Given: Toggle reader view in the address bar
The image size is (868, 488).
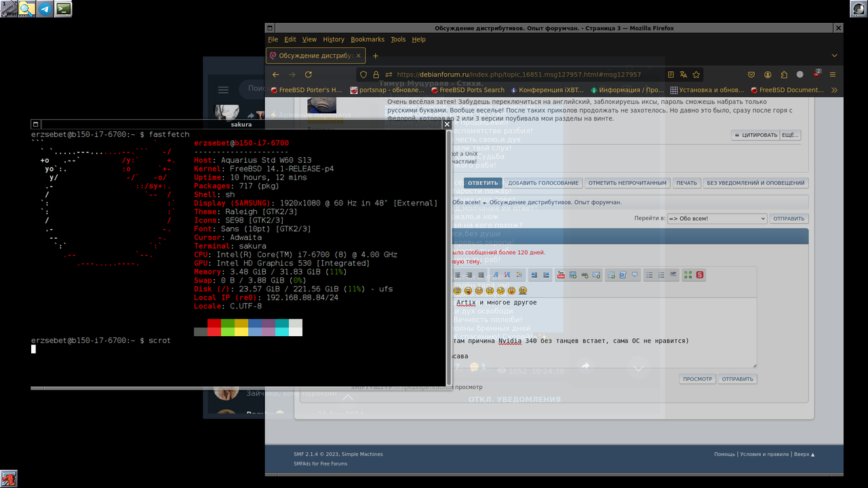Looking at the screenshot, I should coord(671,75).
